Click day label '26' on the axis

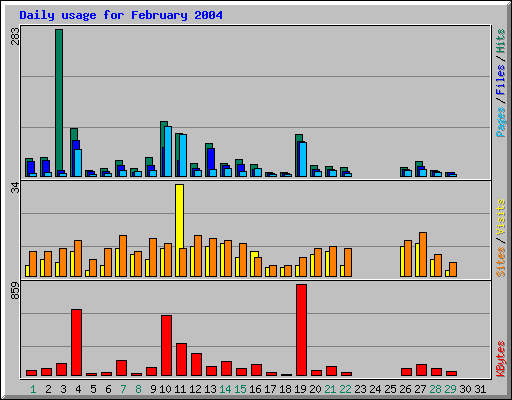[x=405, y=389]
